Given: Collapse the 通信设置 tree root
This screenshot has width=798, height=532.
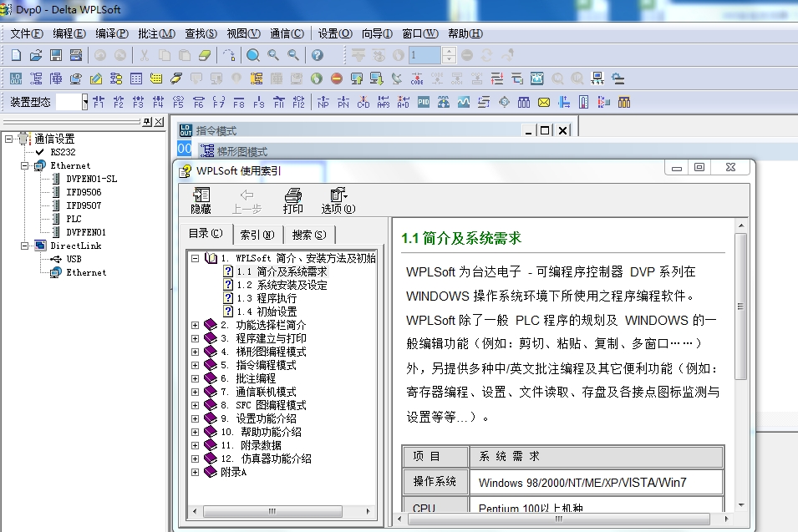Looking at the screenshot, I should [x=8, y=139].
